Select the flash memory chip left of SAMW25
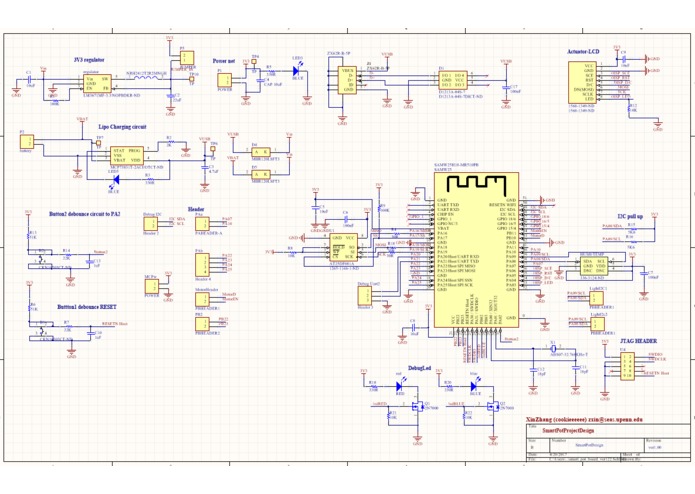695x494 pixels. point(344,247)
